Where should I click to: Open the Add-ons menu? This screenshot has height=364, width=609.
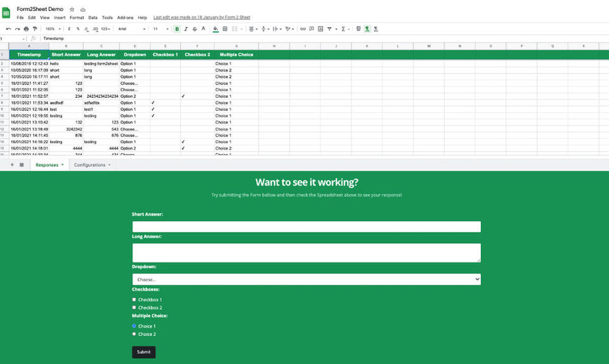125,18
